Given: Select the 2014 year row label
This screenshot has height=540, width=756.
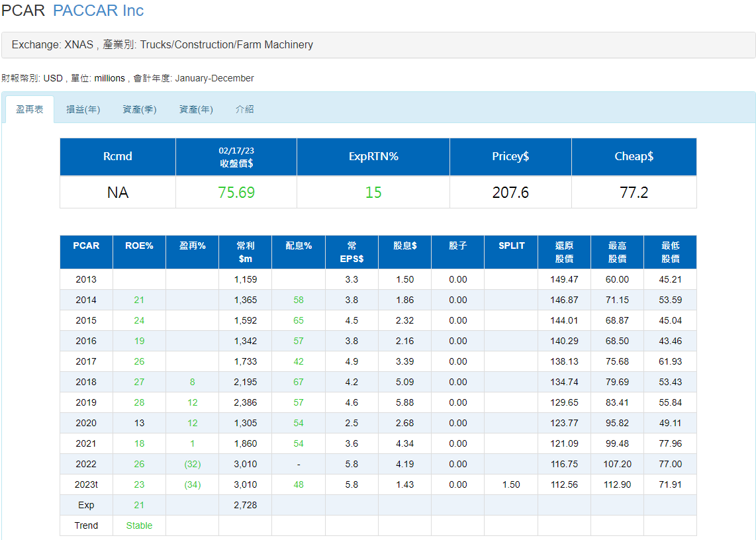Looking at the screenshot, I should point(86,300).
